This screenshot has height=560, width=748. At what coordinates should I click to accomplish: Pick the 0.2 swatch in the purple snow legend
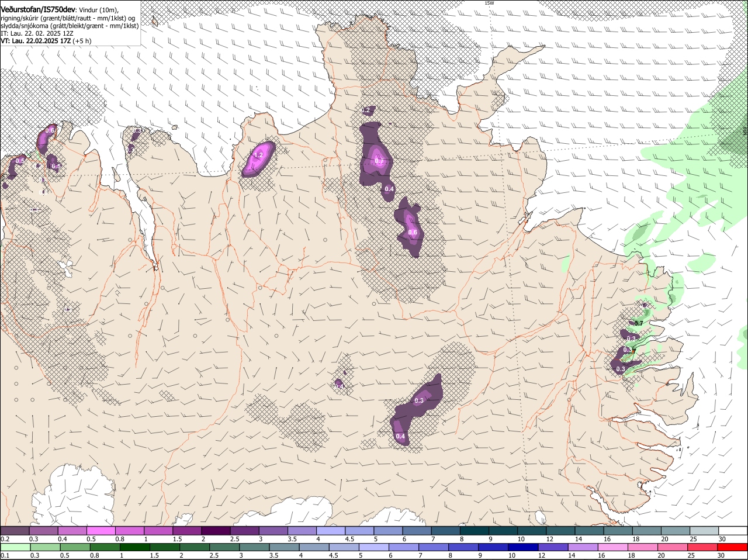(x=15, y=530)
